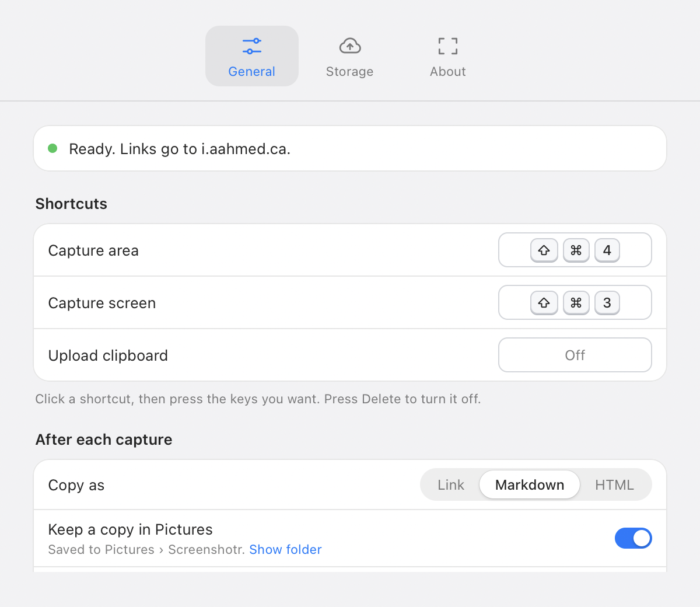Click the 3 key in Capture screen shortcut

click(x=607, y=303)
